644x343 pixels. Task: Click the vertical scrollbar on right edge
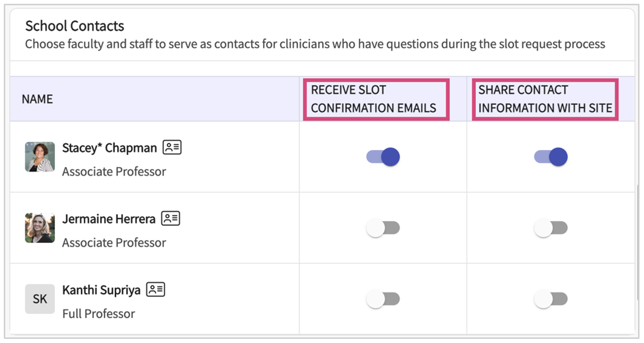[638, 244]
